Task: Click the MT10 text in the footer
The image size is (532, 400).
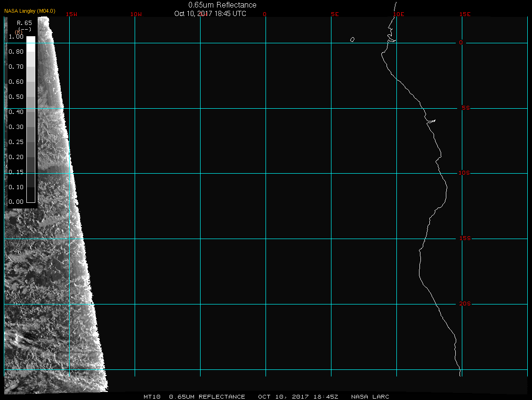Action: (153, 397)
